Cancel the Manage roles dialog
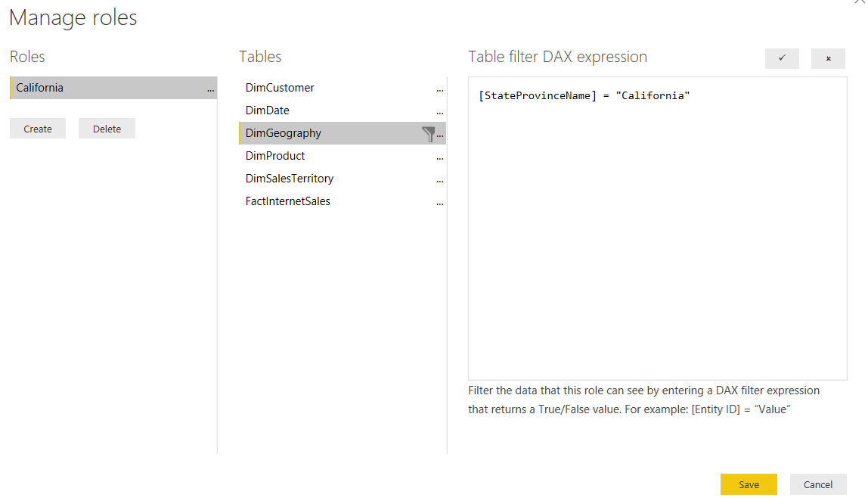Image resolution: width=868 pixels, height=504 pixels. click(x=818, y=484)
